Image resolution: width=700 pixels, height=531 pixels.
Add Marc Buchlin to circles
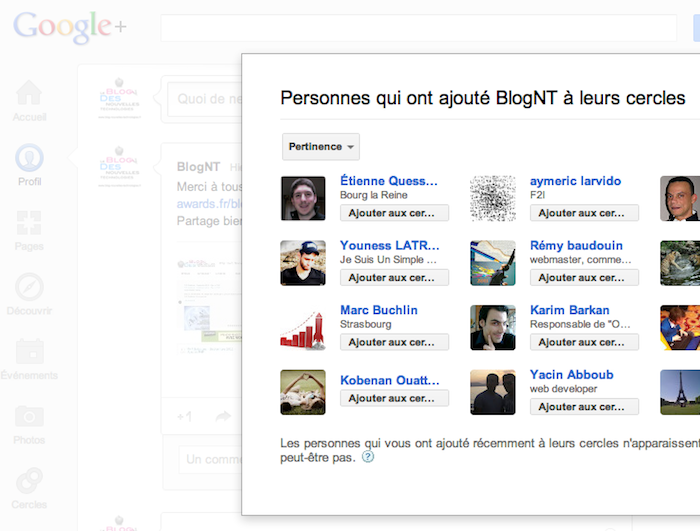(x=394, y=342)
